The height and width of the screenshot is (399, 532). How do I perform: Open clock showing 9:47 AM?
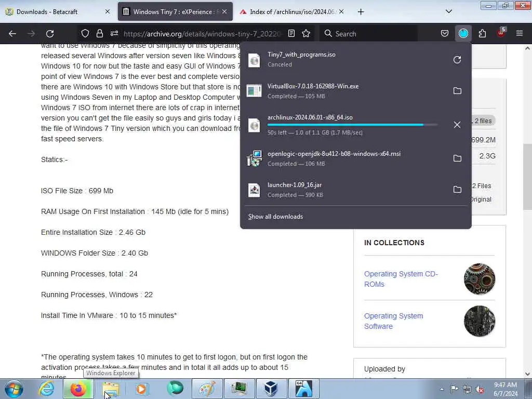coord(506,389)
